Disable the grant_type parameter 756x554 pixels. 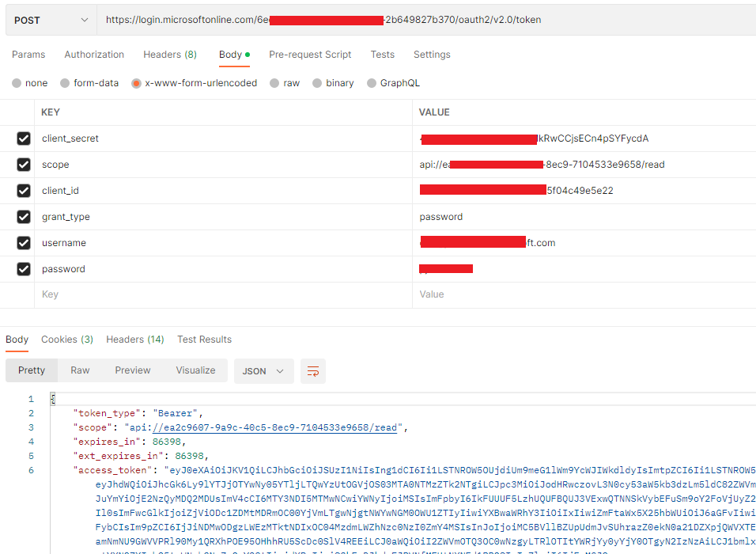(24, 216)
